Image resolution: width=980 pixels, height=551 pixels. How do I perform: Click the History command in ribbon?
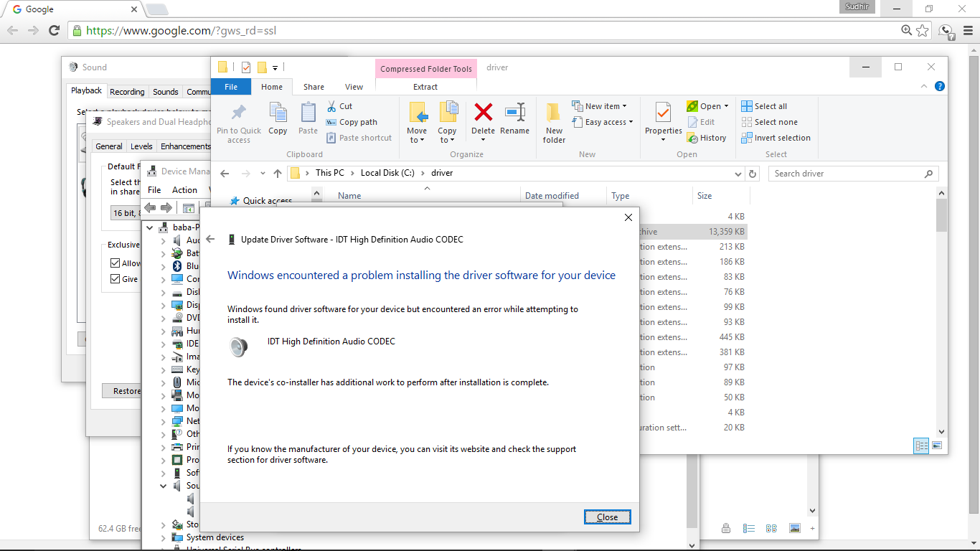[707, 138]
